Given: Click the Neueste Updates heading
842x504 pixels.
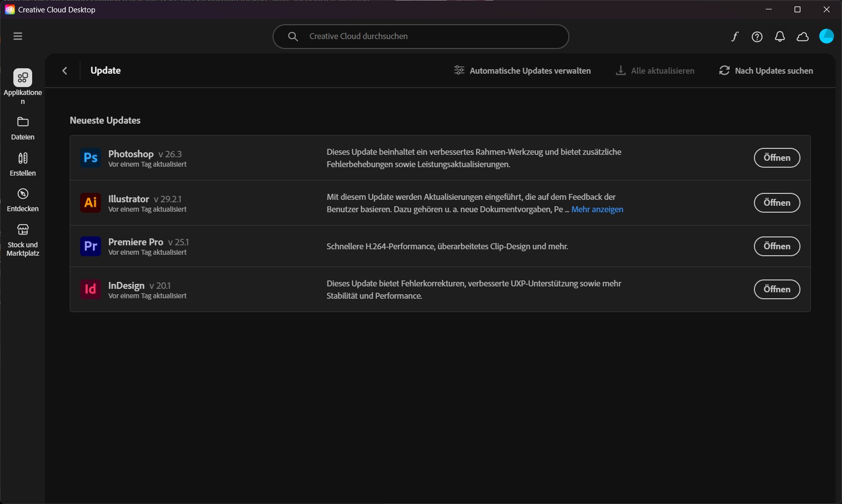Looking at the screenshot, I should click(105, 120).
